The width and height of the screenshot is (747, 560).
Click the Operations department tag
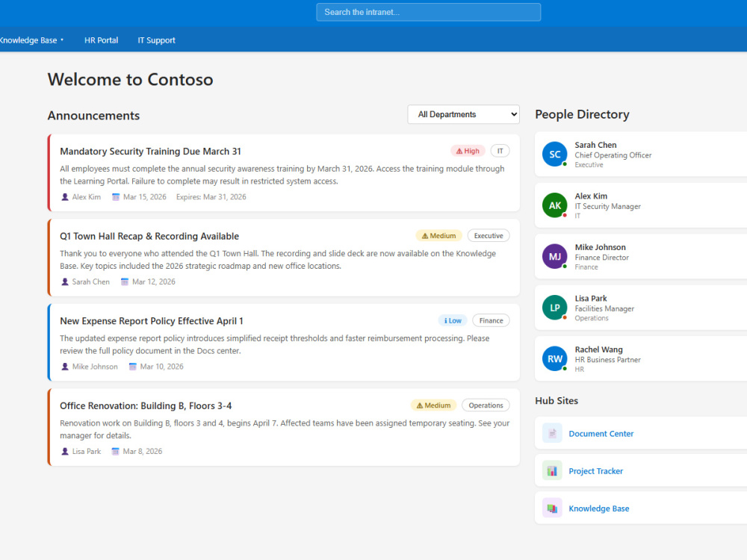click(486, 405)
